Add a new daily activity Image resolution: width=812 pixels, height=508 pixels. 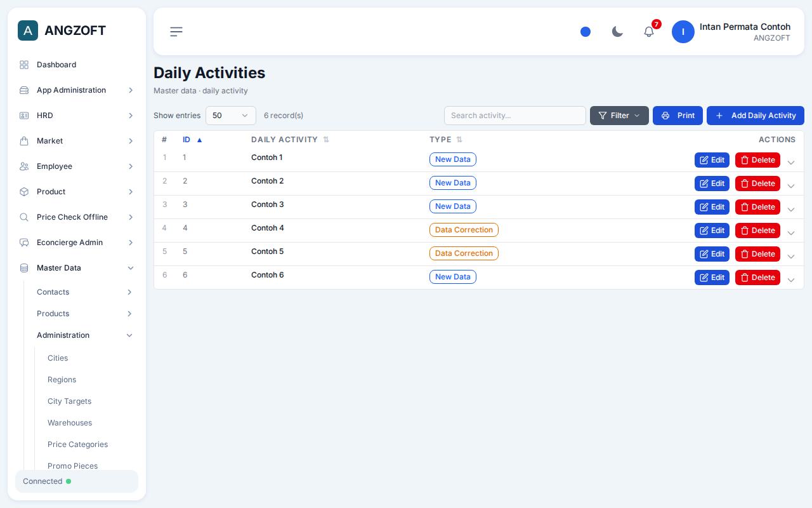[x=756, y=116]
